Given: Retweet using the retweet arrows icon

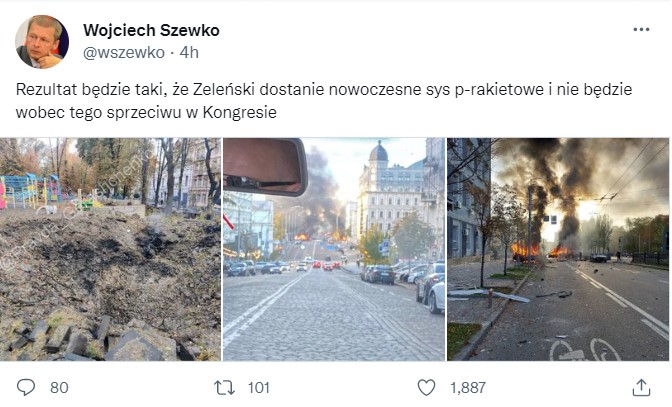Looking at the screenshot, I should pyautogui.click(x=224, y=388).
